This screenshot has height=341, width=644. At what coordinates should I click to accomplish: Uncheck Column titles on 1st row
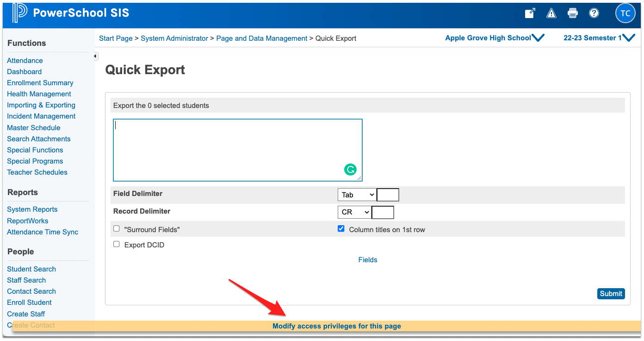pos(341,229)
